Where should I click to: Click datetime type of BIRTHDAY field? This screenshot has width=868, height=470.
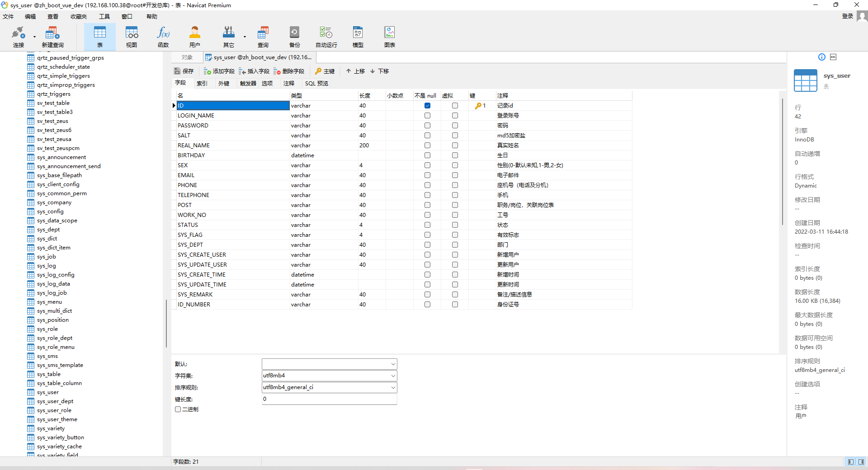(x=324, y=155)
